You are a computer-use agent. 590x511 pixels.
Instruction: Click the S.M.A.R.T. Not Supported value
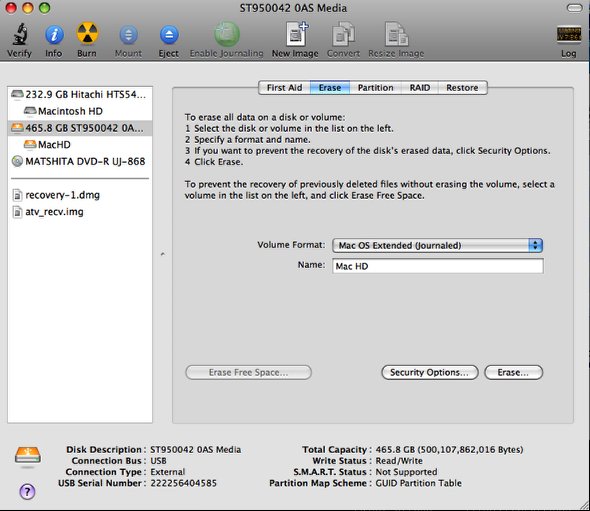tap(406, 472)
